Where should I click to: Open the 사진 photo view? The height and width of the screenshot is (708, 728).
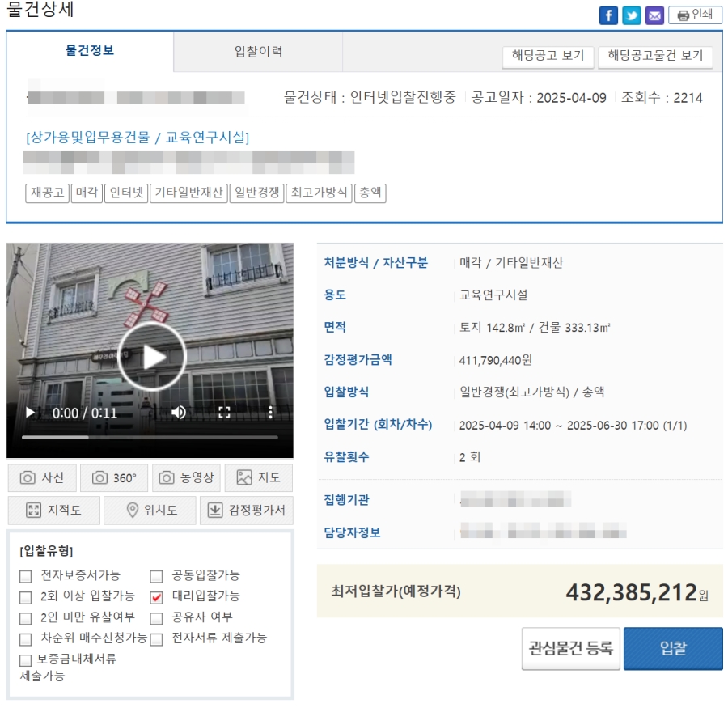pyautogui.click(x=42, y=477)
